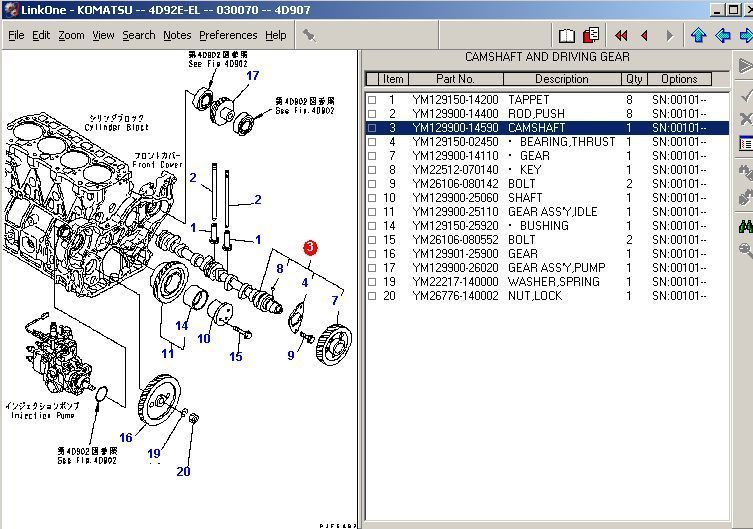Image resolution: width=753 pixels, height=529 pixels.
Task: Check the box for item 8 KEY
Action: click(372, 169)
